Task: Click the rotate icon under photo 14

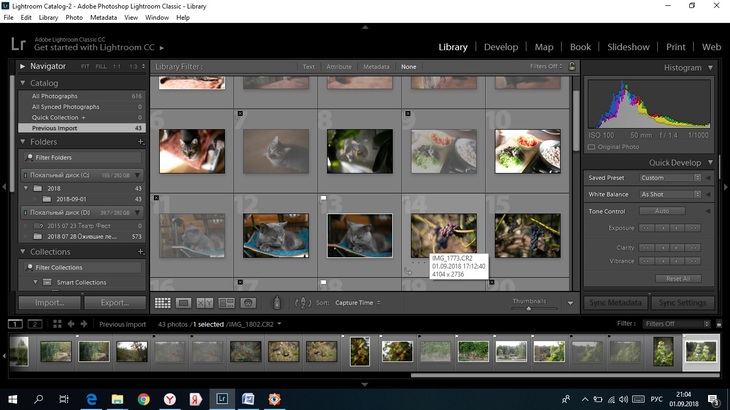Action: point(408,271)
